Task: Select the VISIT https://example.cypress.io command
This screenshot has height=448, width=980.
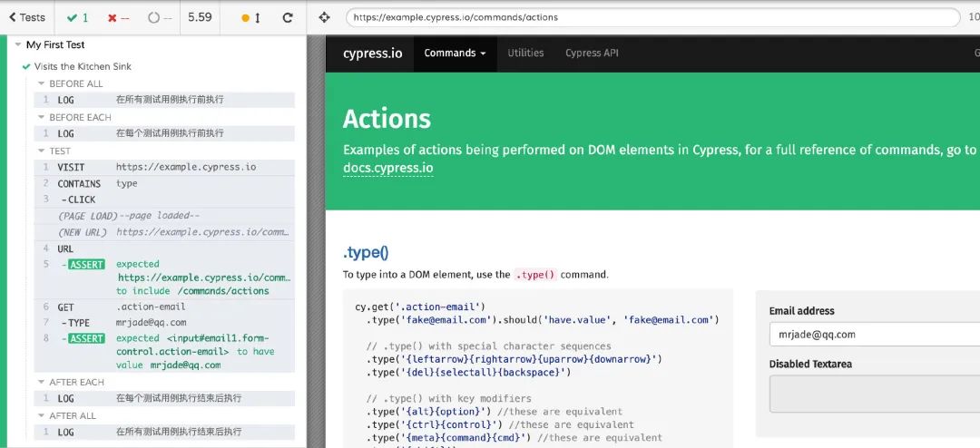Action: pyautogui.click(x=164, y=168)
